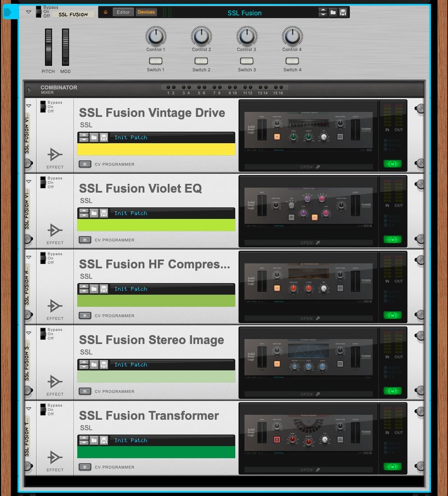This screenshot has height=496, width=448.
Task: Open Transformer plugin window
Action: [309, 470]
